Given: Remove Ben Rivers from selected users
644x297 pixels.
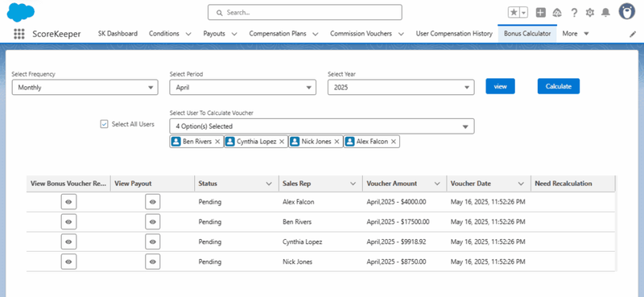Looking at the screenshot, I should tap(217, 142).
